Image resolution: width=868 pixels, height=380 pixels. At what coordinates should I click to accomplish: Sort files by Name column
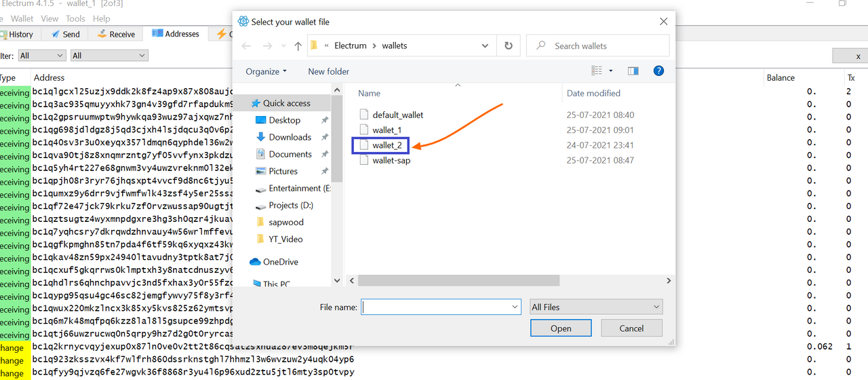point(369,93)
